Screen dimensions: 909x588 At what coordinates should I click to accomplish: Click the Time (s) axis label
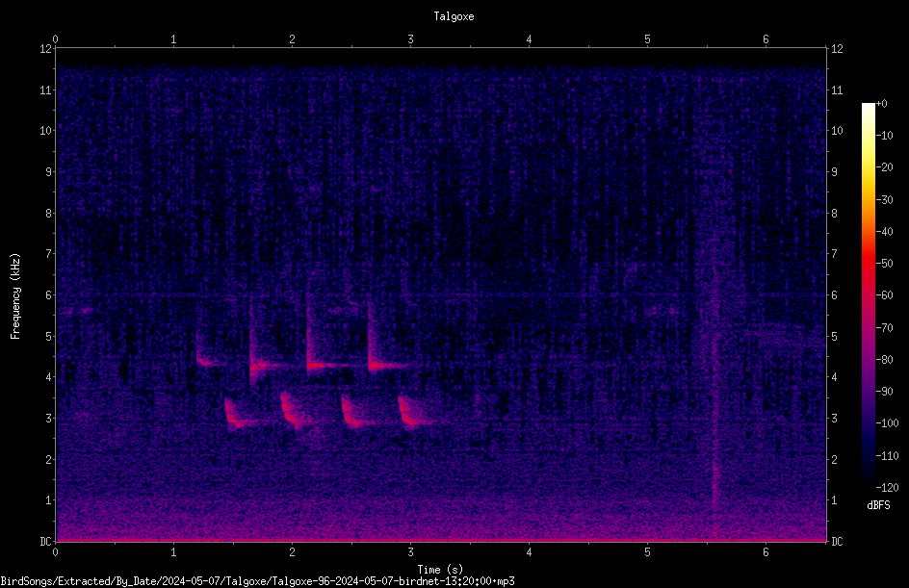[440, 570]
